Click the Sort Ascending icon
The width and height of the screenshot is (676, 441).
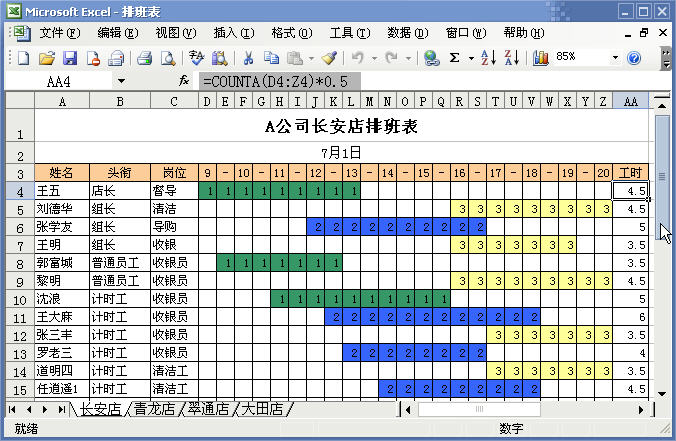[x=488, y=58]
